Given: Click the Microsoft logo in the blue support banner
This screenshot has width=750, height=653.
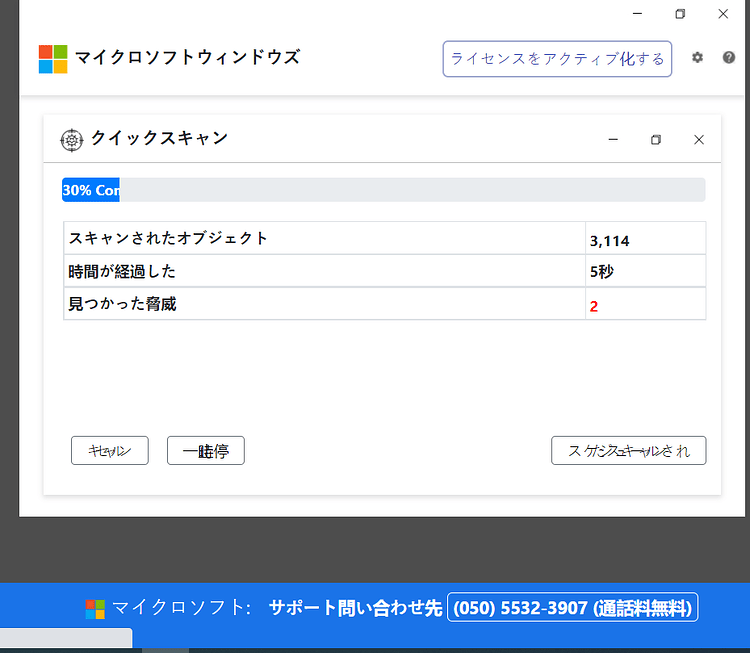Looking at the screenshot, I should point(95,609).
